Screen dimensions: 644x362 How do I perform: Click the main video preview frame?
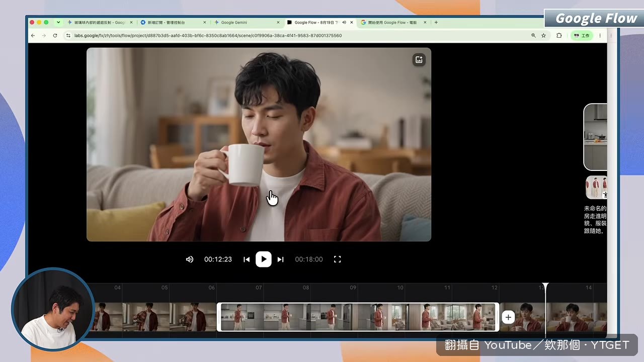point(259,144)
